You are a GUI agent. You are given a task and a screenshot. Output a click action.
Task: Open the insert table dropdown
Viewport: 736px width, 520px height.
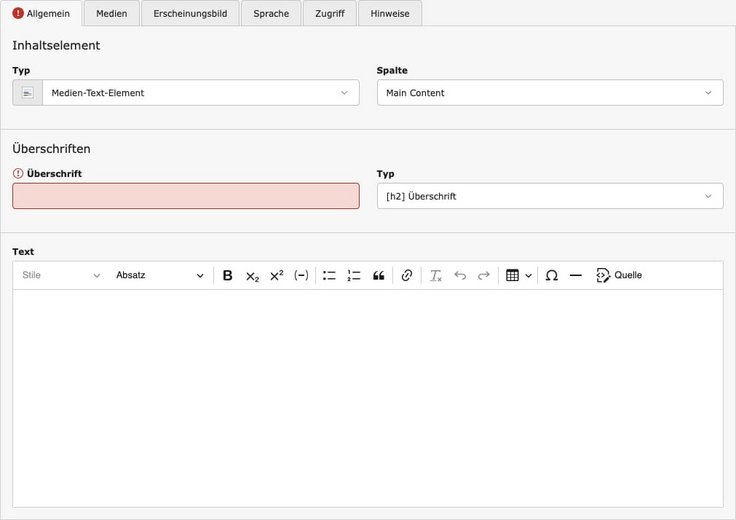(x=518, y=276)
